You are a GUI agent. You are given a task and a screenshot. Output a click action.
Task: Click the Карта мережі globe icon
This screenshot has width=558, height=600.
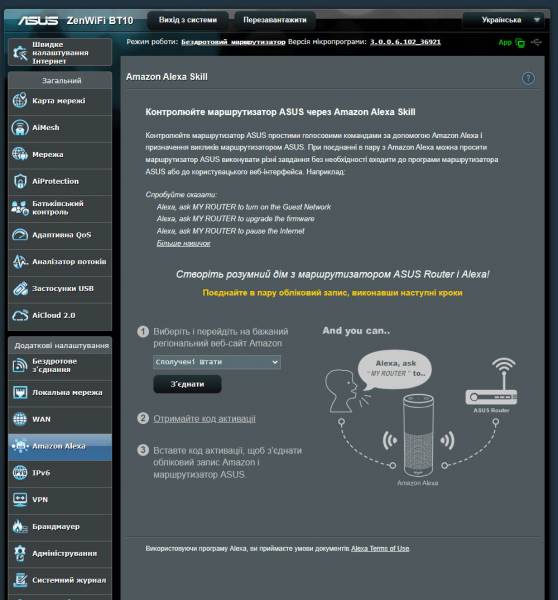point(20,101)
